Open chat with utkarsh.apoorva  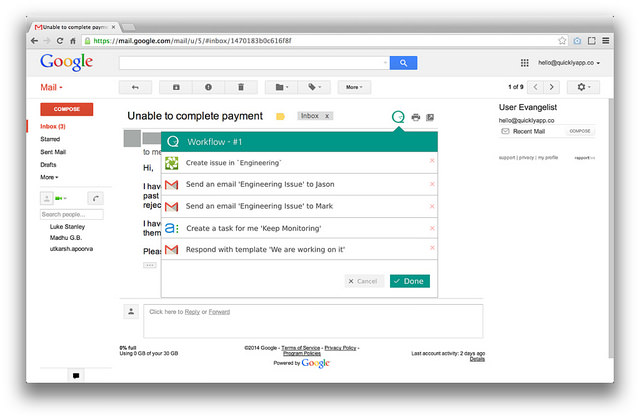71,249
